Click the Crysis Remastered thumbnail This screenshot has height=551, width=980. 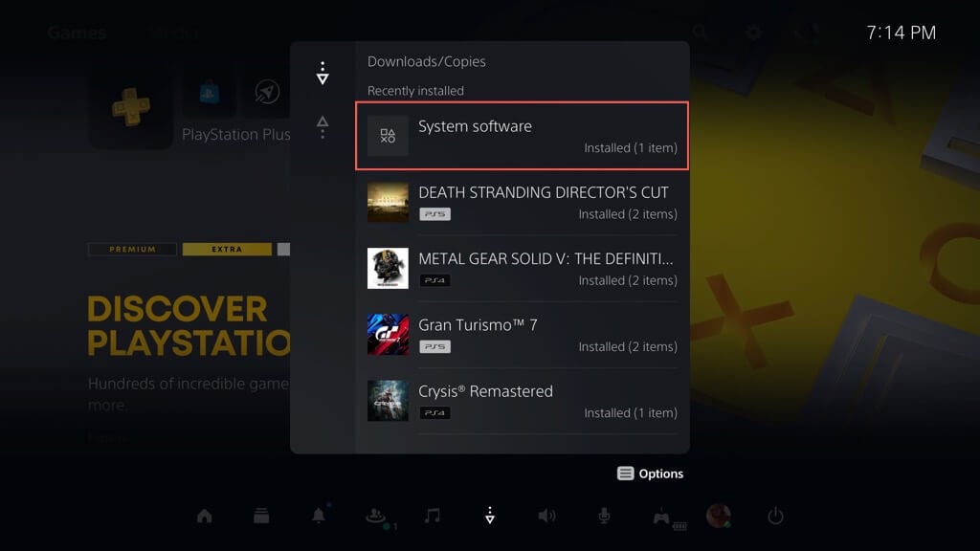pyautogui.click(x=388, y=401)
